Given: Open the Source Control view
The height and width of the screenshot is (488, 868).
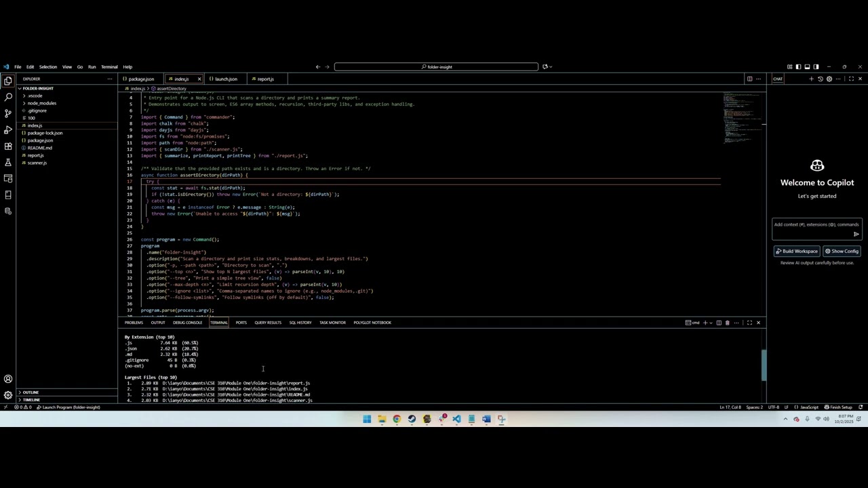Looking at the screenshot, I should (x=8, y=113).
